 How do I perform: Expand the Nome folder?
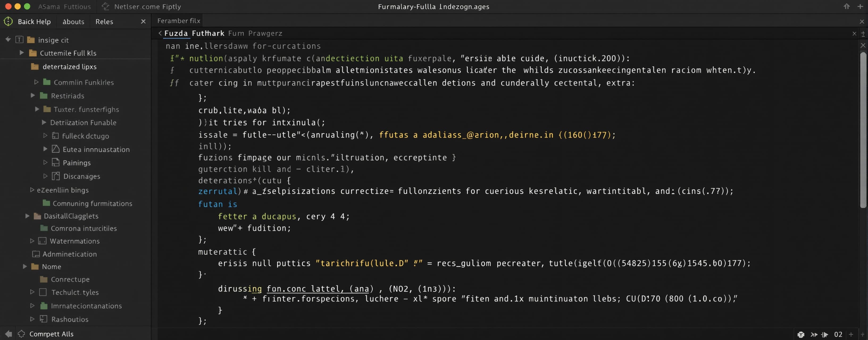click(24, 266)
